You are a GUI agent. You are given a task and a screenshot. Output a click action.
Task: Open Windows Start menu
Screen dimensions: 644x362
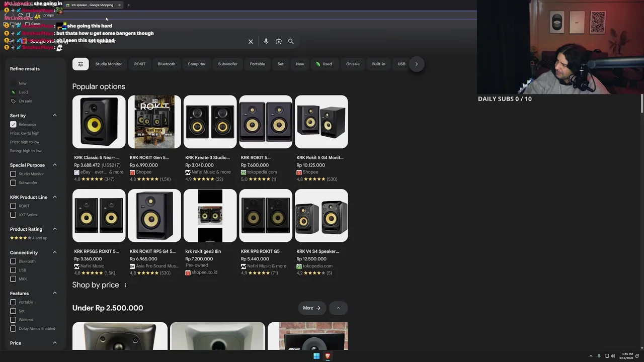coord(316,356)
